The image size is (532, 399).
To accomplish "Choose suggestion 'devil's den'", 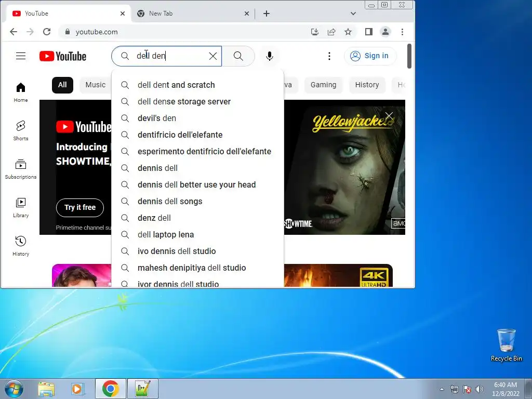I will click(197, 118).
